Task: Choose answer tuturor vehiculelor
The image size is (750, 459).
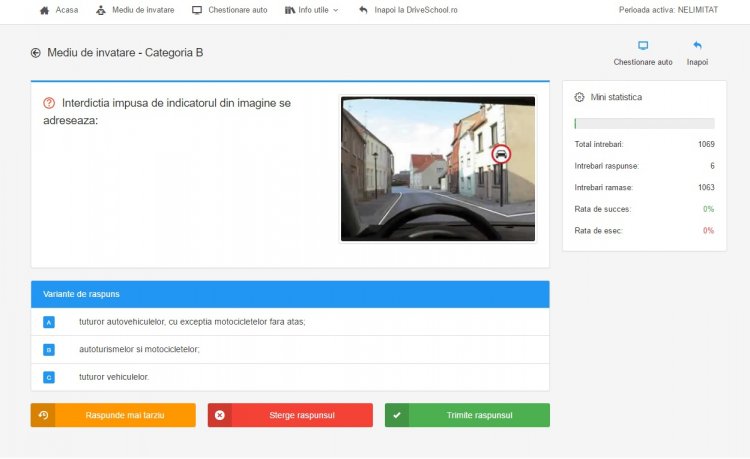Action: tap(114, 377)
